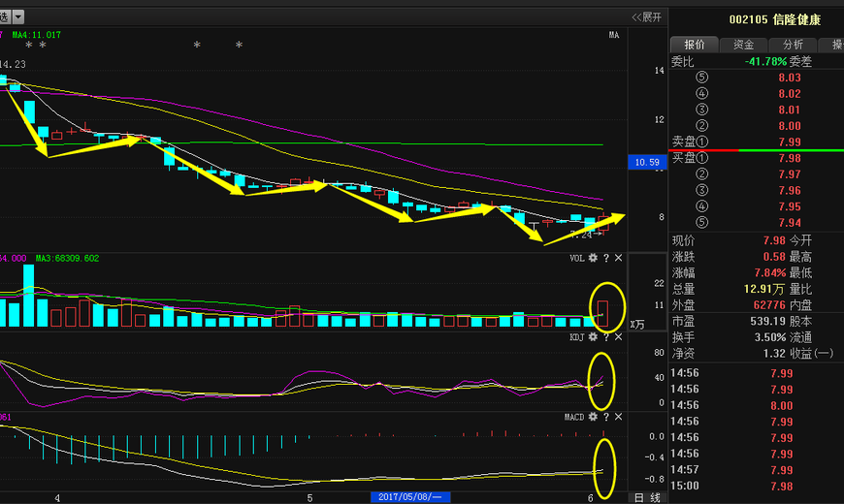Click the 总量 value 12.91万
Viewport: 844px width, 504px height.
(x=764, y=289)
